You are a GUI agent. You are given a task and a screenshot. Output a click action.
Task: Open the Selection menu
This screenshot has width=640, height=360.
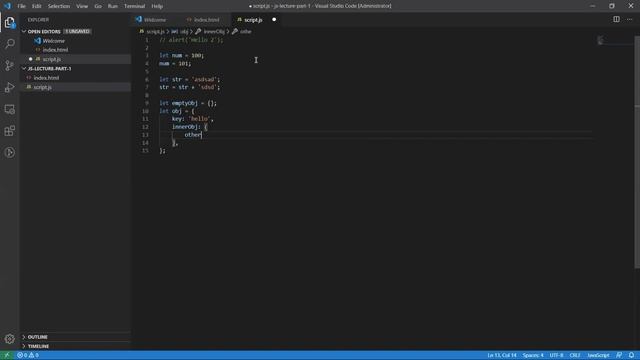(x=59, y=6)
